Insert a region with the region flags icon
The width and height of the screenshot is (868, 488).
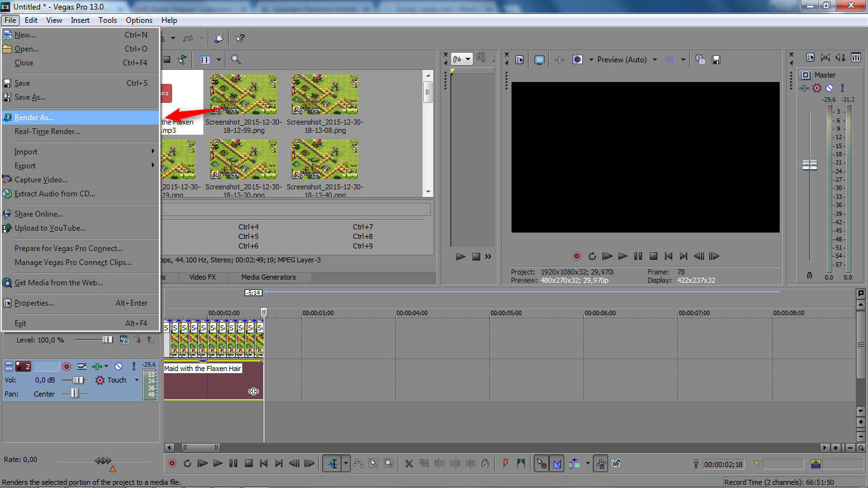click(521, 464)
